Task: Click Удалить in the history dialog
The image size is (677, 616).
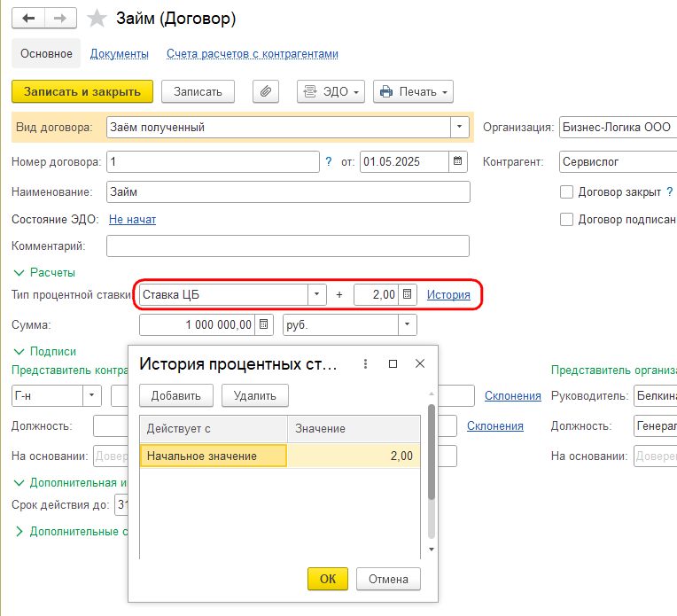Action: tap(254, 395)
